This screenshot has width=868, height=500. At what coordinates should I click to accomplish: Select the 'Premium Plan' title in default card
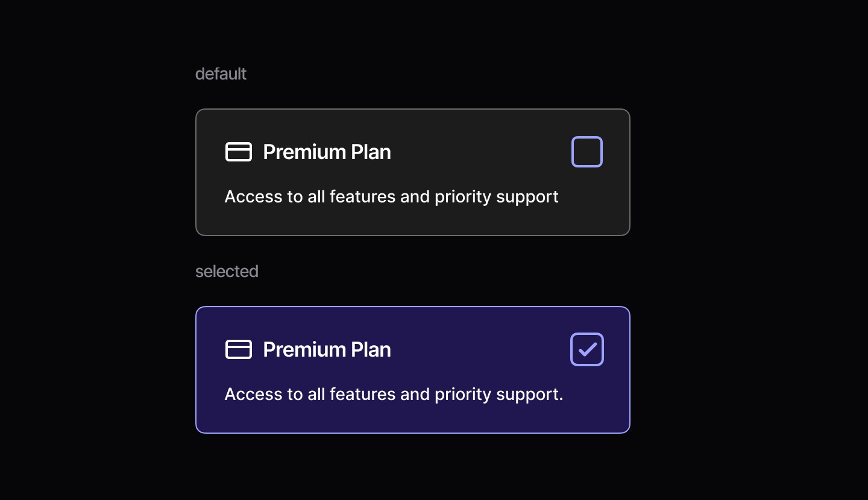coord(327,152)
